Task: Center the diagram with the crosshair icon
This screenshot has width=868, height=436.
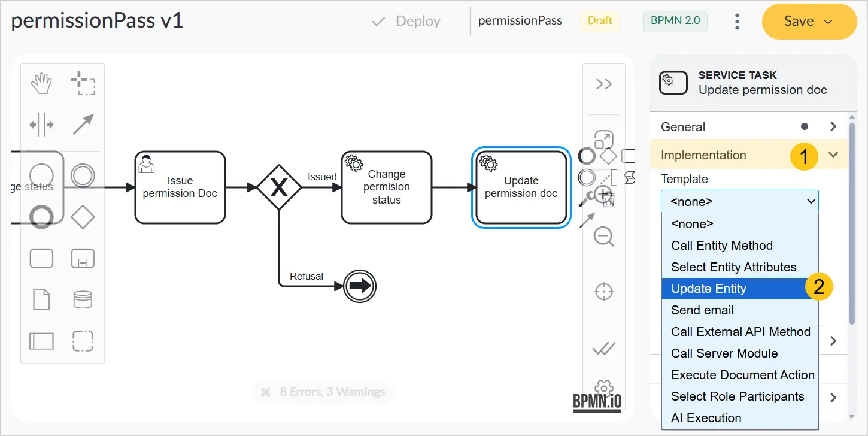Action: pos(603,292)
